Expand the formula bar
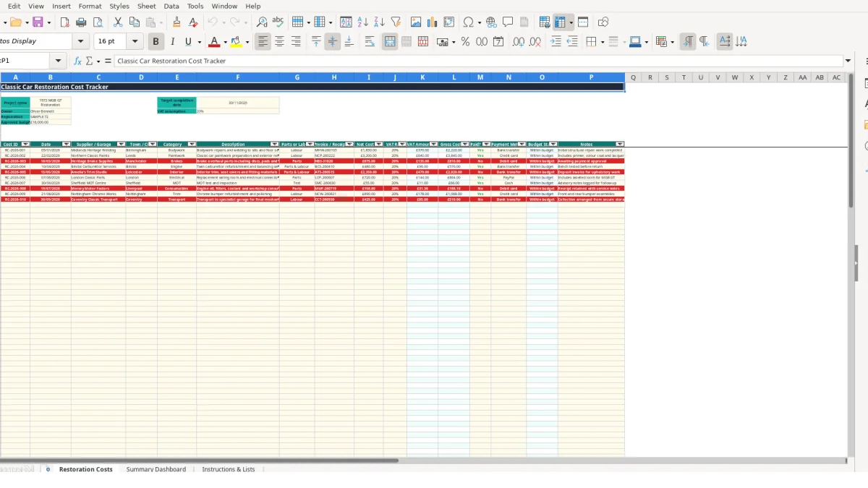The width and height of the screenshot is (868, 488). [848, 61]
